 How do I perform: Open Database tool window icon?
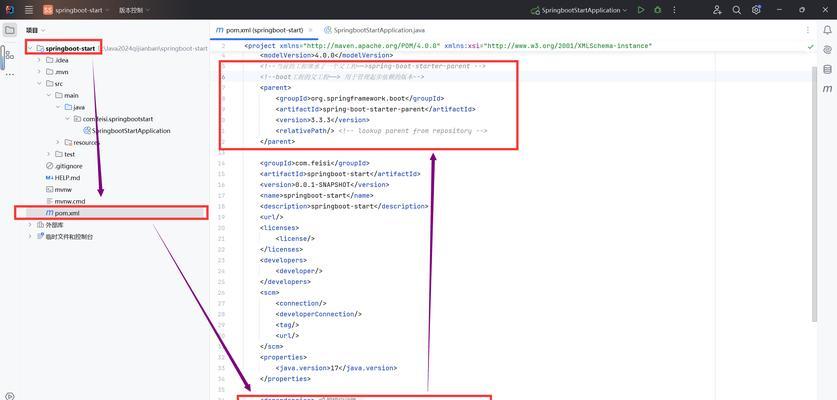coord(827,69)
